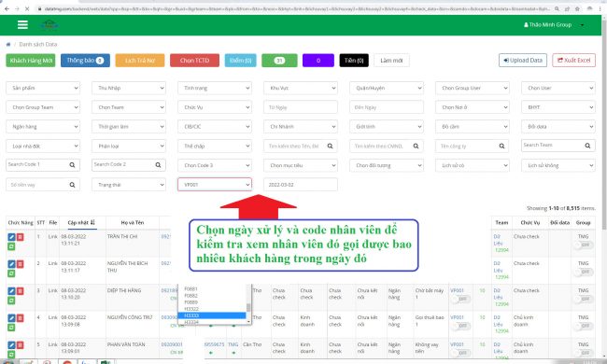Viewport: 607px width, 364px height.
Task: Expand the Chọn Group User dropdown
Action: 473,88
